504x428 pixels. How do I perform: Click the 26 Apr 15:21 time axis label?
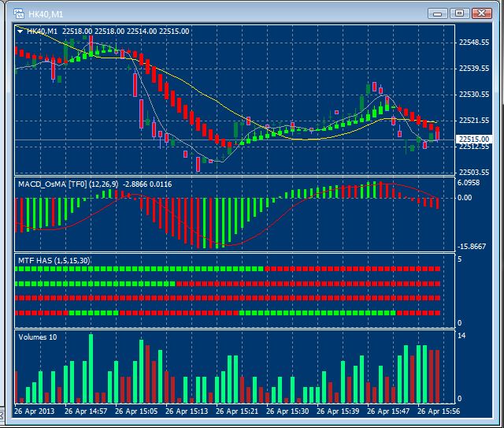point(237,411)
